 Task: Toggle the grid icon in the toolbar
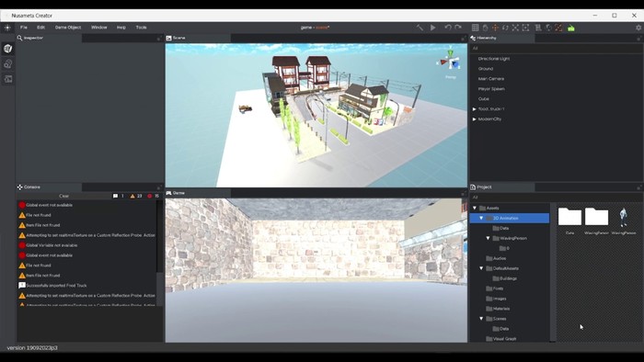(476, 28)
